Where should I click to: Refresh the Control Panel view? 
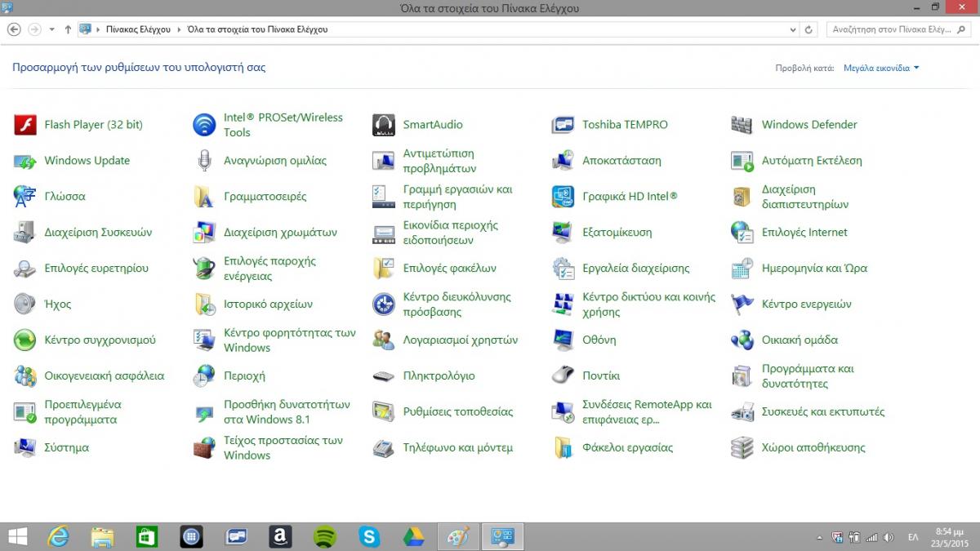[809, 29]
